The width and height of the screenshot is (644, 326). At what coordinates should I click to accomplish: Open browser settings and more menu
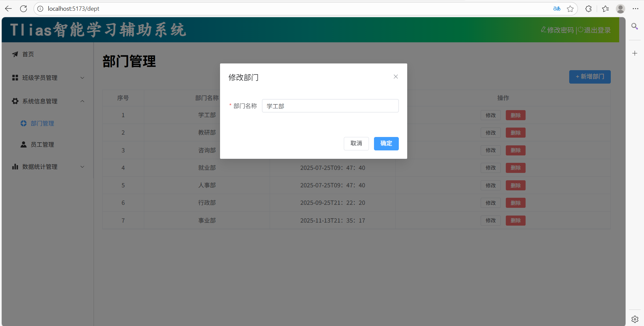click(x=635, y=9)
